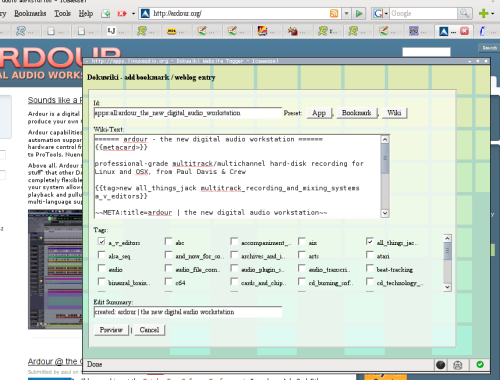Check the atari tag checkbox
The image size is (500, 380).
(370, 255)
